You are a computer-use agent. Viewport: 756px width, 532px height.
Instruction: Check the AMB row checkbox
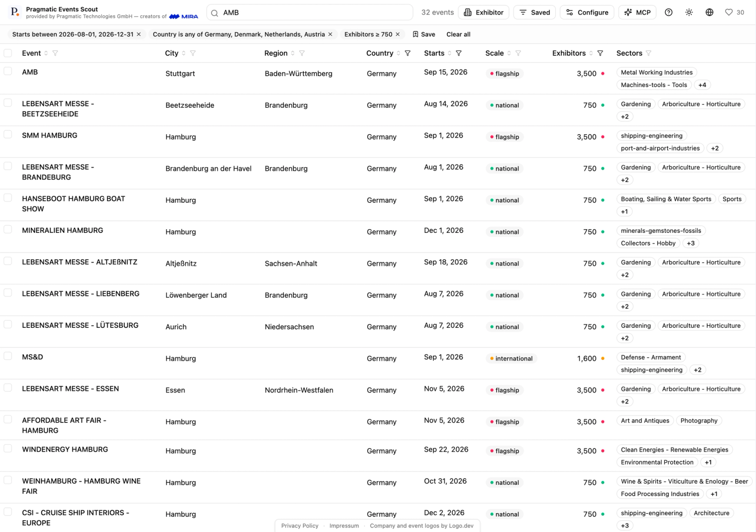click(x=8, y=71)
